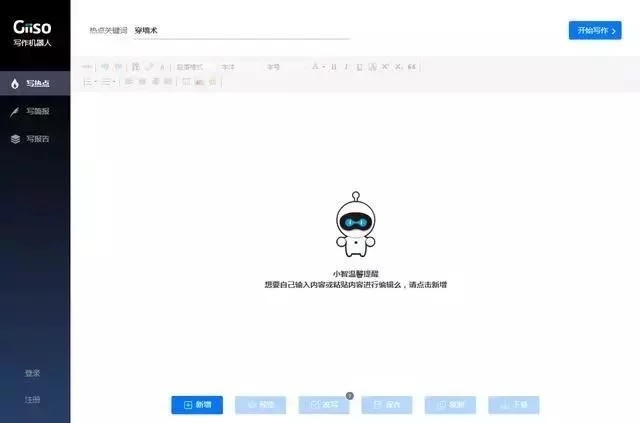Toggle bold formatting in editor toolbar
This screenshot has height=423, width=640.
pyautogui.click(x=334, y=67)
